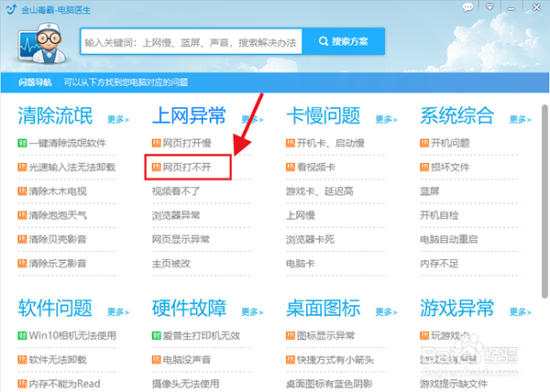Open the 硬件故障 category heading
Screen dimensions: 550x392
tap(189, 308)
